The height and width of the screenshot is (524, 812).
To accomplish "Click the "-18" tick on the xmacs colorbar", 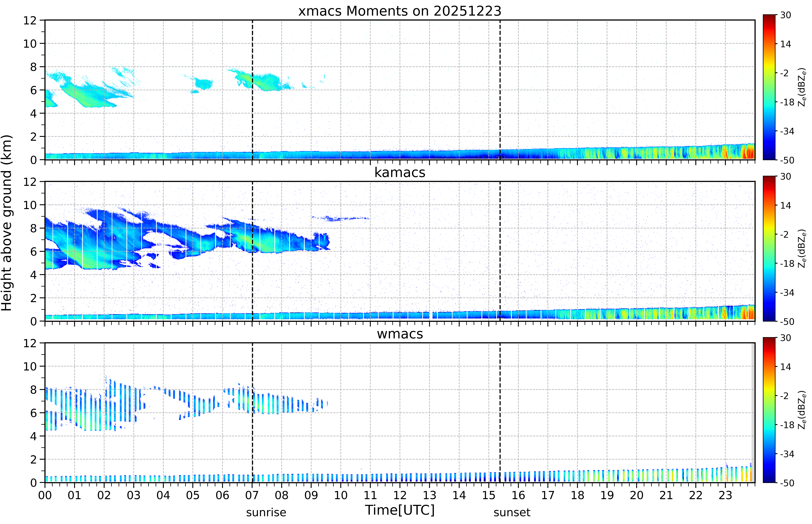I will [x=787, y=102].
